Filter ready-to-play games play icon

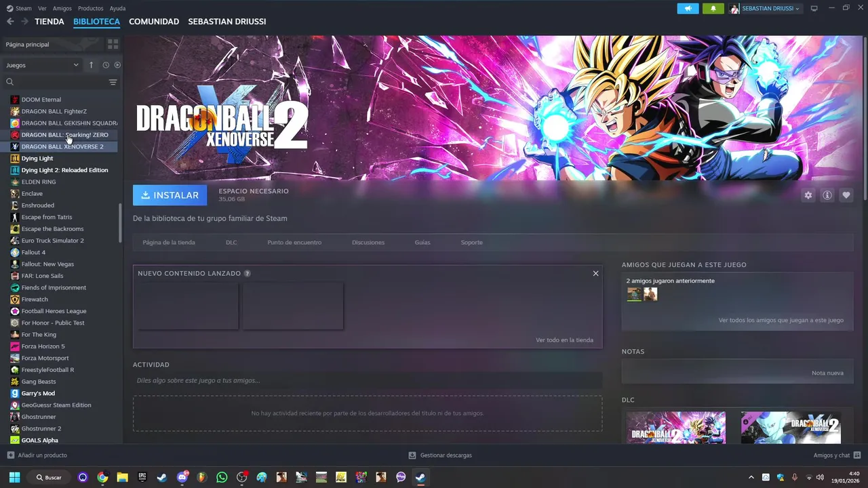coord(117,65)
